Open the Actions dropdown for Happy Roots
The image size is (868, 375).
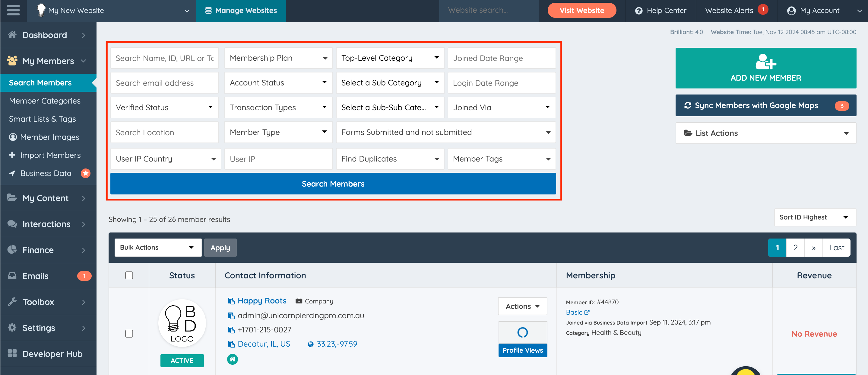click(x=522, y=306)
